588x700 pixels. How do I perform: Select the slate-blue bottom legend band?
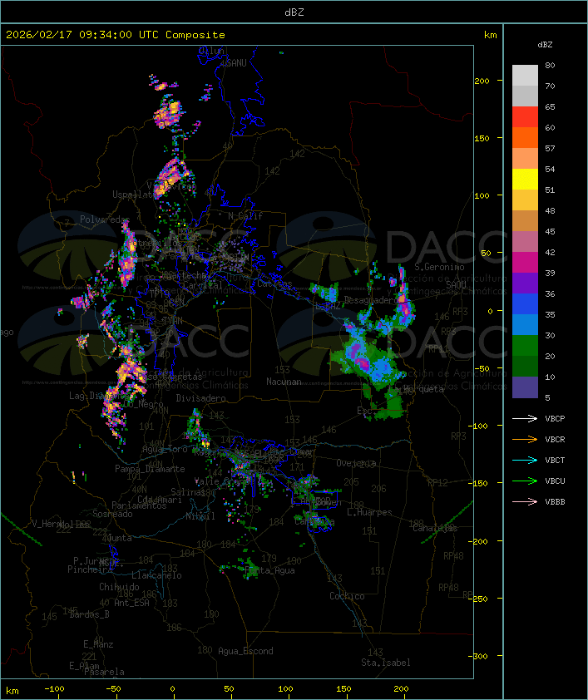pyautogui.click(x=525, y=387)
